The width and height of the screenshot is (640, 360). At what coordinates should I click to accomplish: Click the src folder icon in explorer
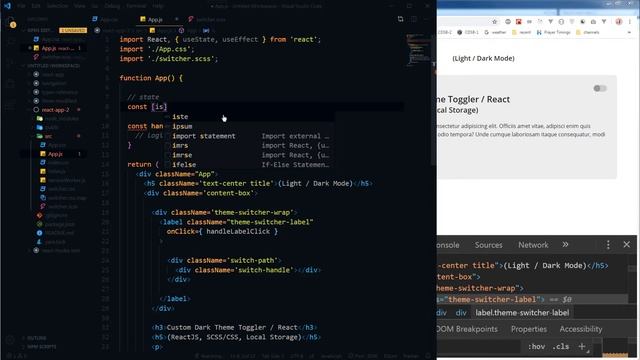[40, 136]
